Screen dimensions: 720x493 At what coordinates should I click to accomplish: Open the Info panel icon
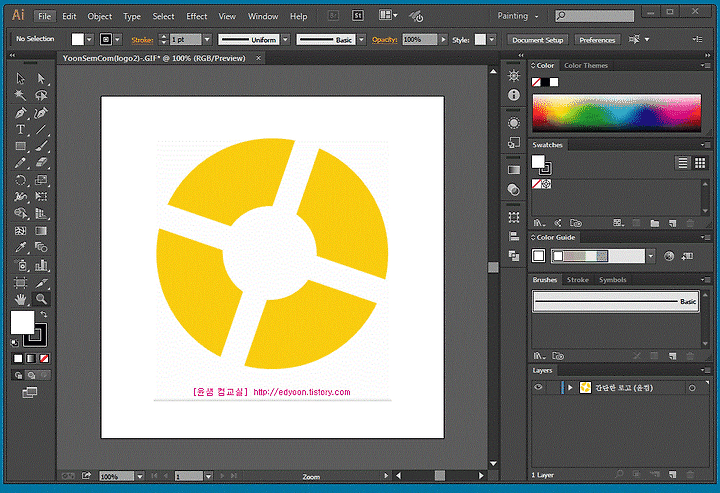click(514, 95)
